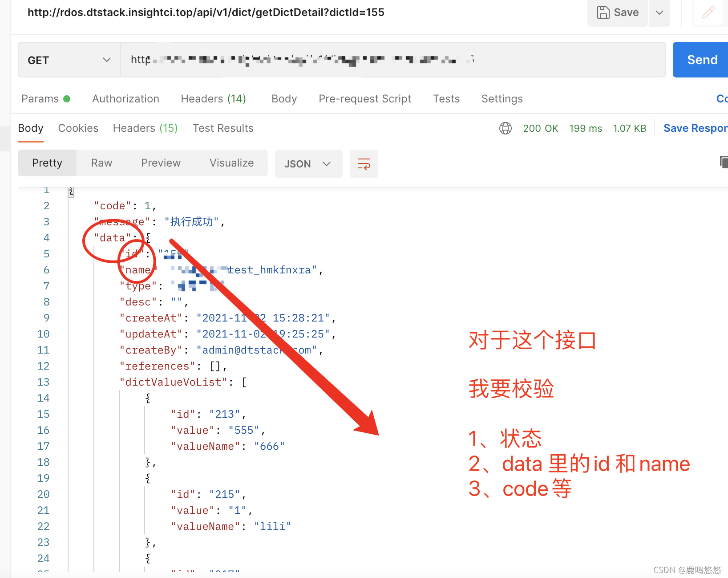This screenshot has width=728, height=578.
Task: Click the "执行成功" message value
Action: coord(191,222)
